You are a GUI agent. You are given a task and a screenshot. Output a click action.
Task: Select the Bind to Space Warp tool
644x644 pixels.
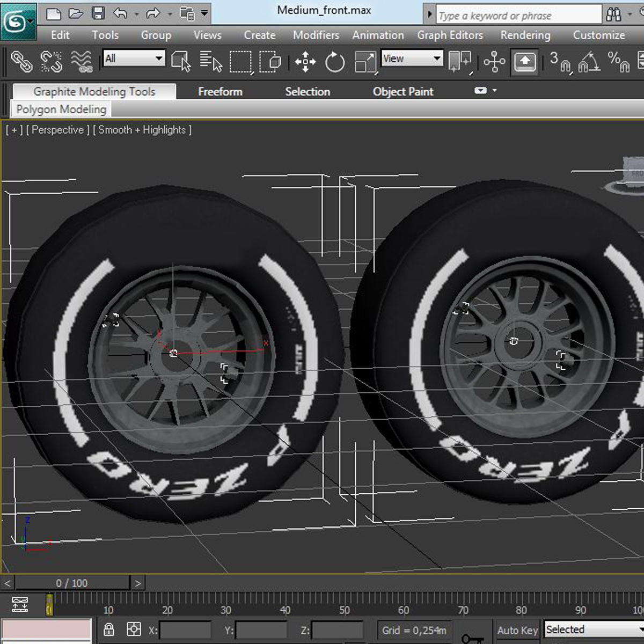coord(82,62)
